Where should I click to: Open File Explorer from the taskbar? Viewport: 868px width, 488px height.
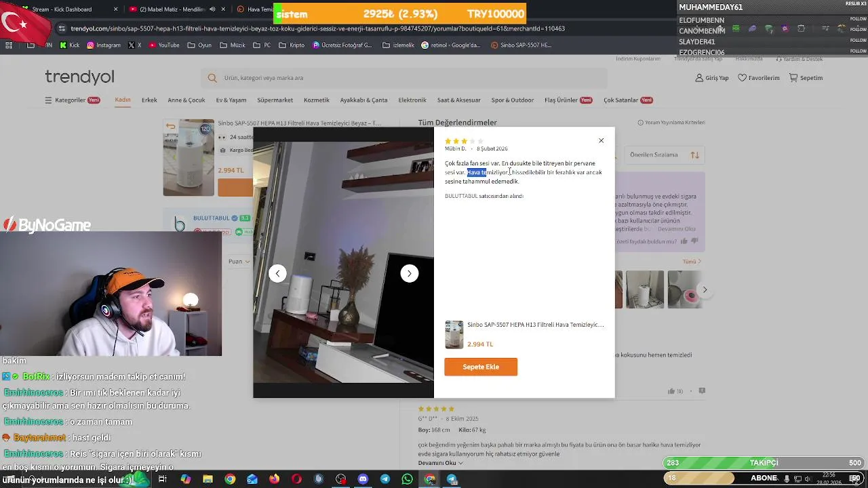208,479
